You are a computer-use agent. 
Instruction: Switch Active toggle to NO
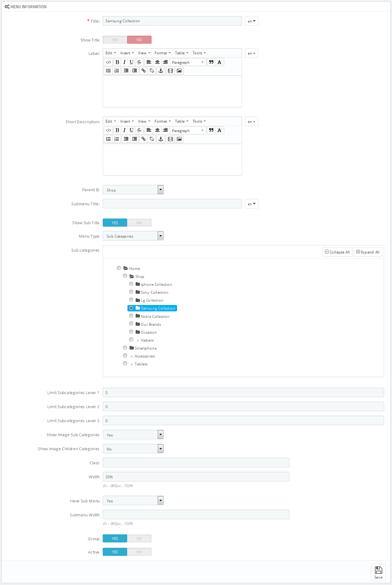[x=139, y=552]
